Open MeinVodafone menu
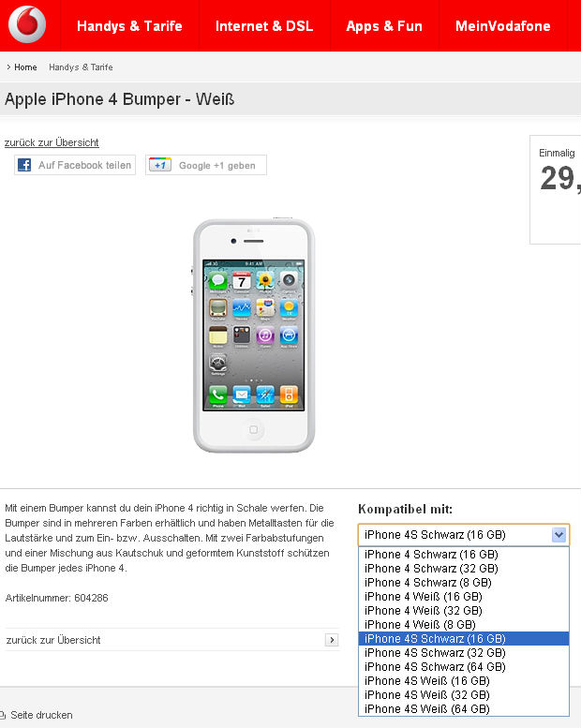The height and width of the screenshot is (728, 581). point(503,26)
